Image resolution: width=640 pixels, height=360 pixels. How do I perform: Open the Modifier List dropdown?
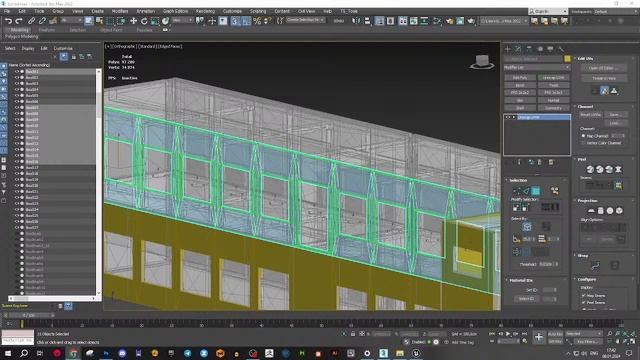(x=537, y=67)
